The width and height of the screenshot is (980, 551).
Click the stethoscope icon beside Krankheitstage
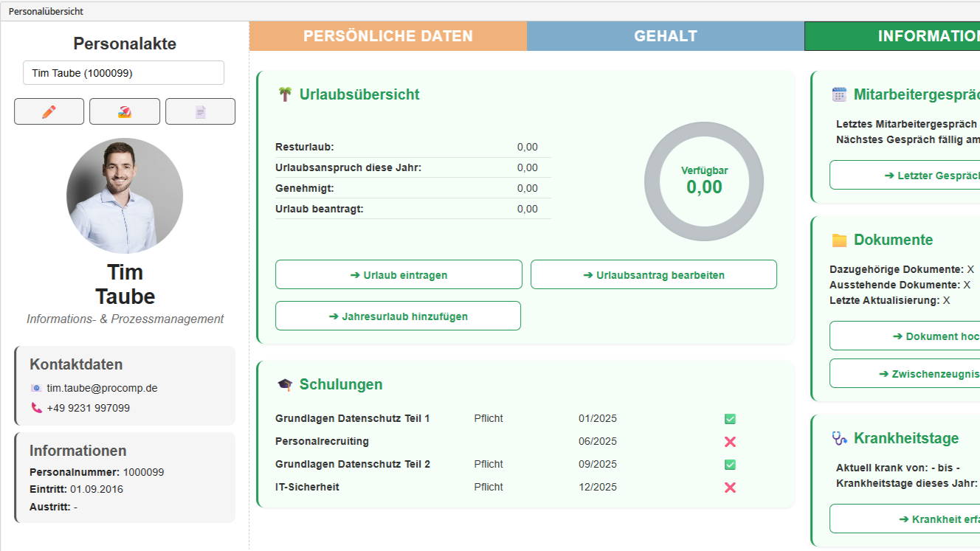(839, 438)
